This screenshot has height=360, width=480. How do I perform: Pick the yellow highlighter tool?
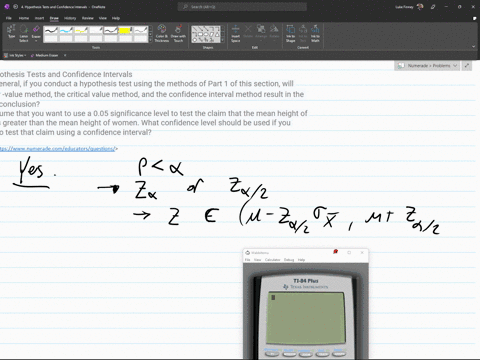click(x=126, y=30)
